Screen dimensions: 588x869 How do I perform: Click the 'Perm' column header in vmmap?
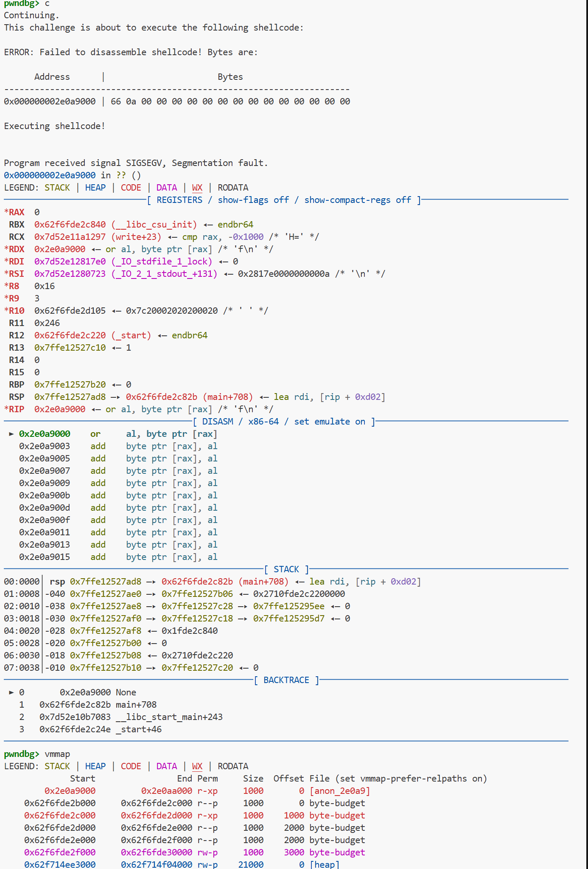click(x=207, y=779)
